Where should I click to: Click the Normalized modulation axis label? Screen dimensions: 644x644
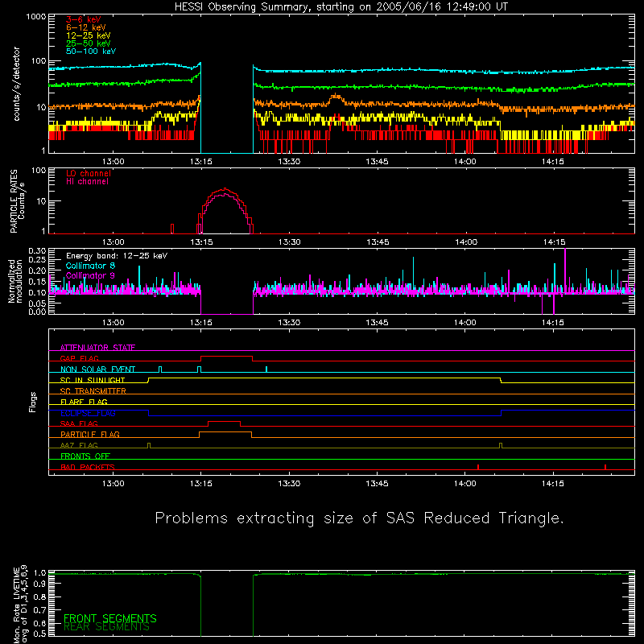click(15, 281)
